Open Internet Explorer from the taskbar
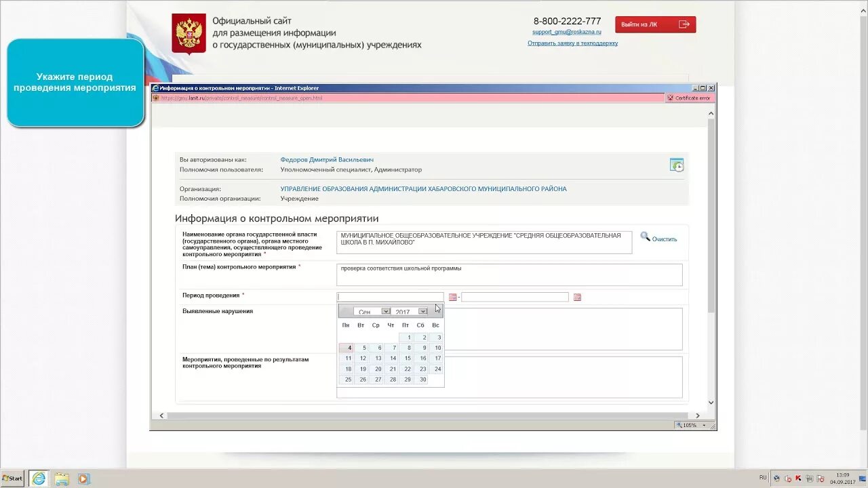 pyautogui.click(x=39, y=479)
